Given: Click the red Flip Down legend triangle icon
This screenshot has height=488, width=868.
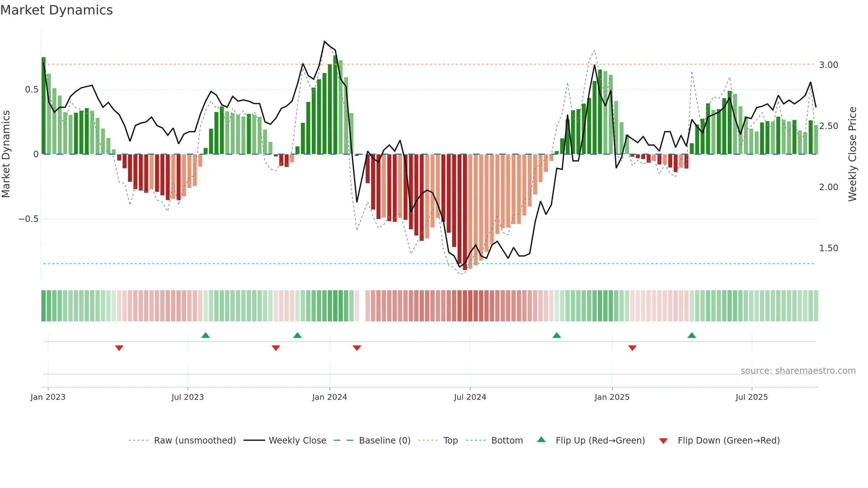Looking at the screenshot, I should click(663, 441).
